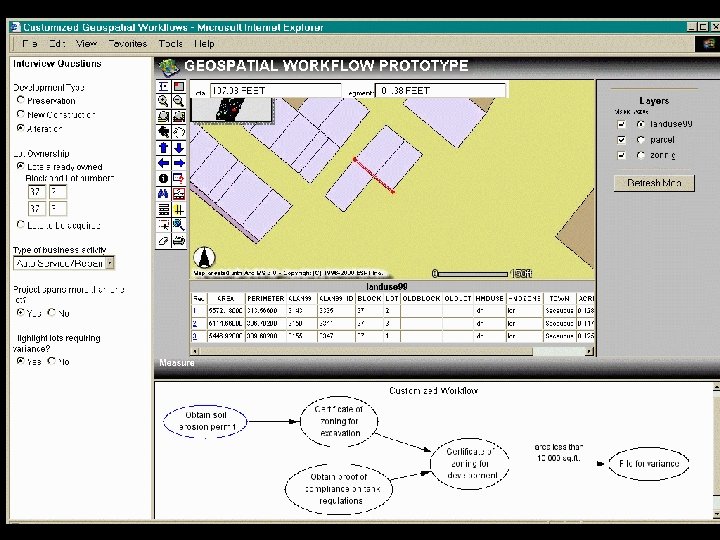Toggle landuse99 layer visibility checkbox

pyautogui.click(x=621, y=124)
